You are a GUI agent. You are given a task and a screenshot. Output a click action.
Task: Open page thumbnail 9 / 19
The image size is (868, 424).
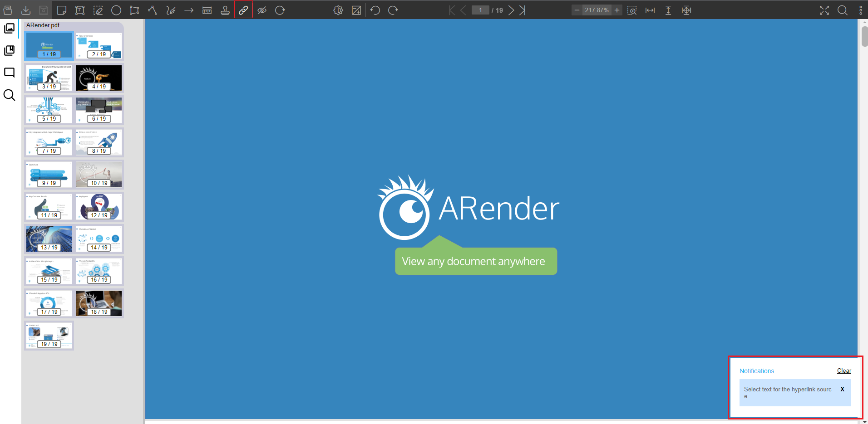click(49, 175)
